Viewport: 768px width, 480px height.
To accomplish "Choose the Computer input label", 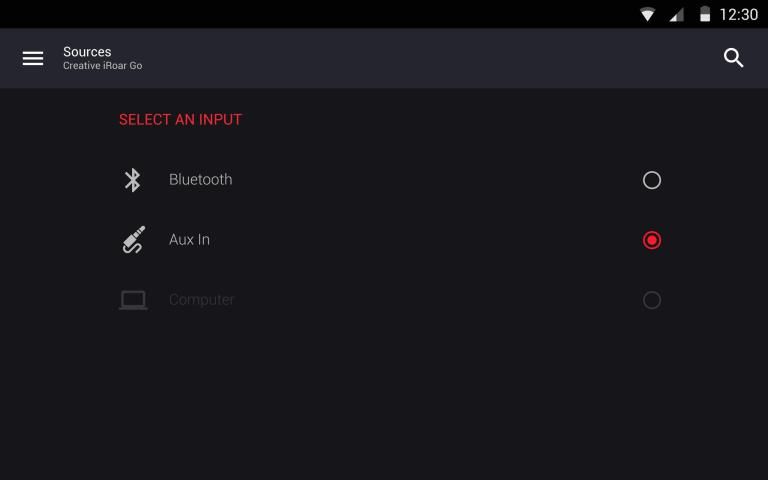I will click(x=201, y=300).
